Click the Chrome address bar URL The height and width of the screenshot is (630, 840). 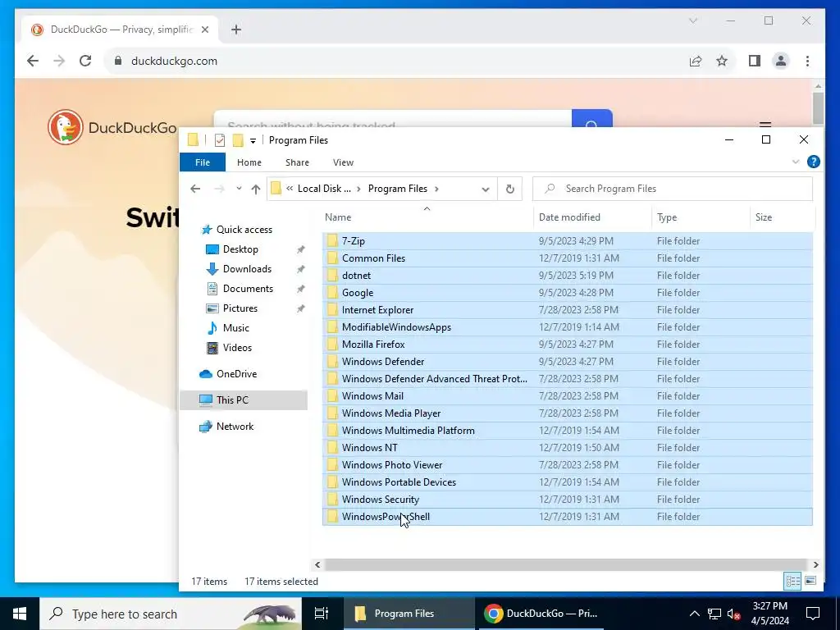(174, 61)
